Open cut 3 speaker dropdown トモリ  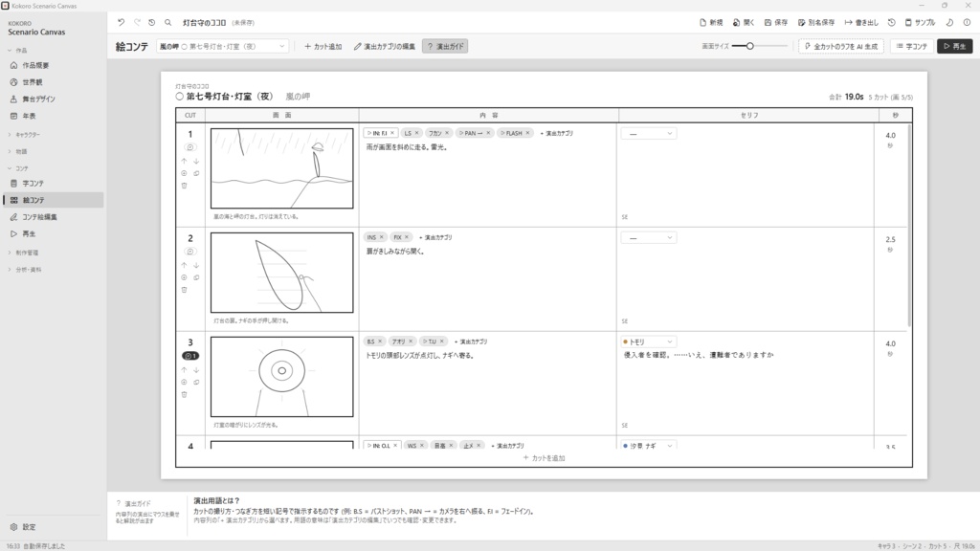point(649,342)
